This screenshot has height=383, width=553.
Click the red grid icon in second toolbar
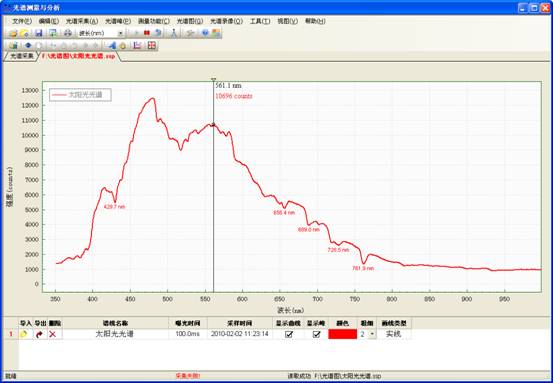(x=152, y=45)
